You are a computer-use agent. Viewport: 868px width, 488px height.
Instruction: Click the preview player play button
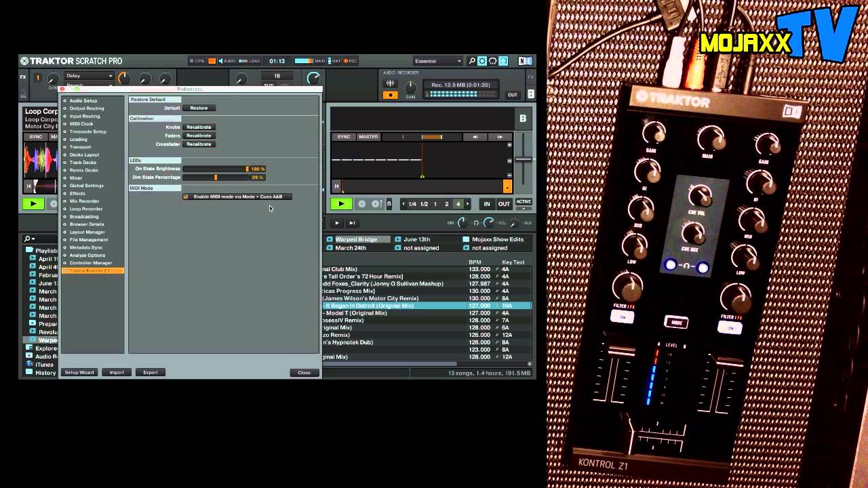click(337, 223)
